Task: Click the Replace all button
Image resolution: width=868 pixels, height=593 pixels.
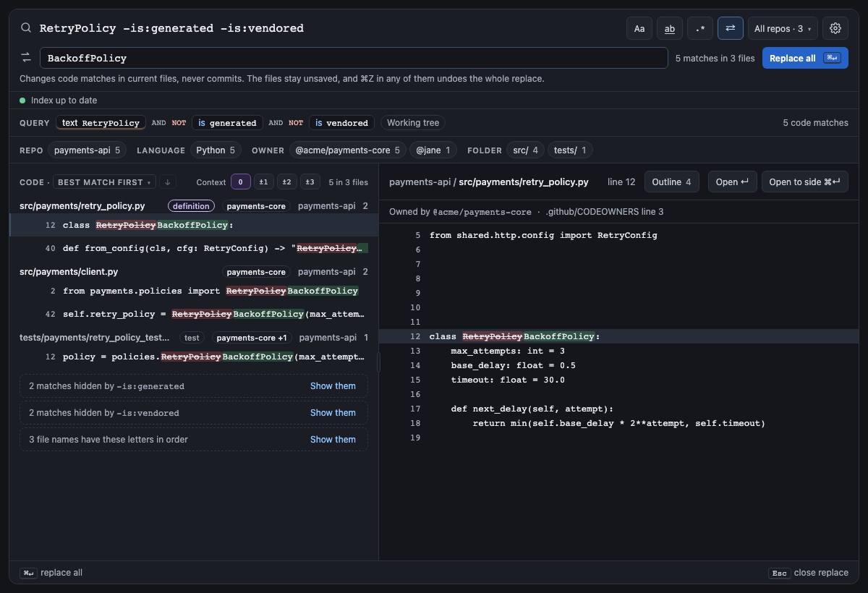Action: click(x=805, y=58)
